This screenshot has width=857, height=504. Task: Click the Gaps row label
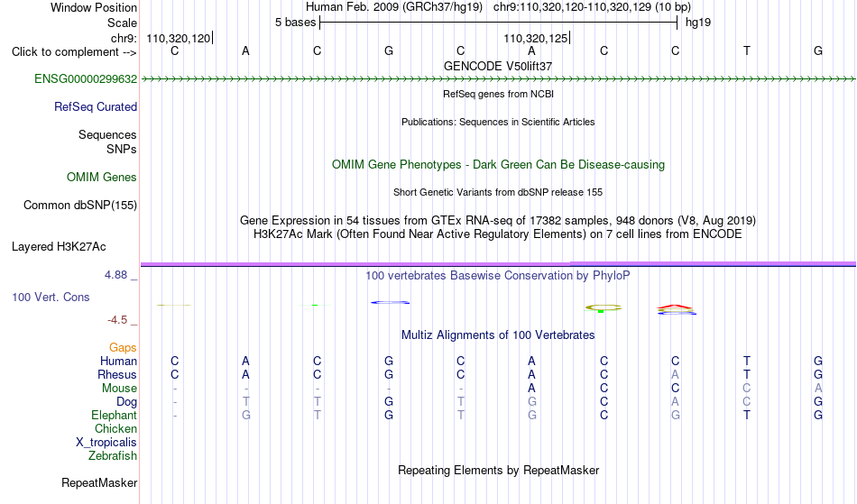pos(123,348)
